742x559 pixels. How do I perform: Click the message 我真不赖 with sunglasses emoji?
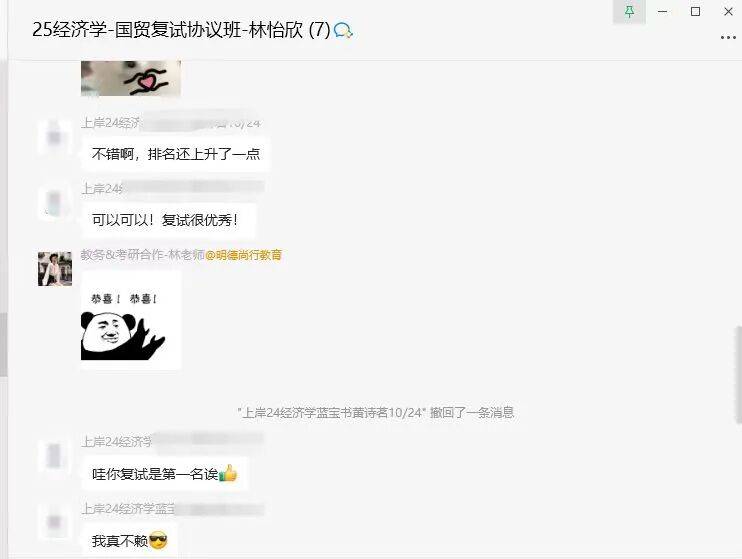[129, 541]
